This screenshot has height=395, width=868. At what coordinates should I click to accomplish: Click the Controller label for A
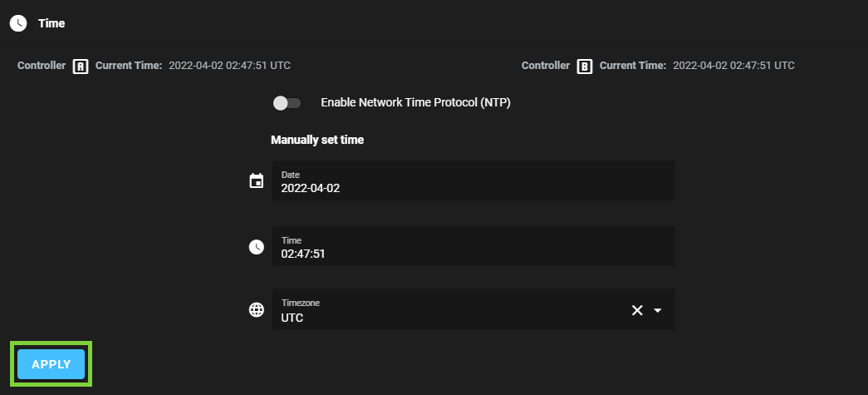click(x=42, y=65)
